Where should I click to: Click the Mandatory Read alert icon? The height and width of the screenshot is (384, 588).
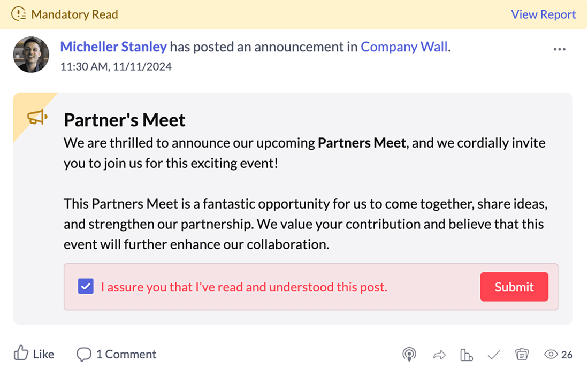click(19, 14)
